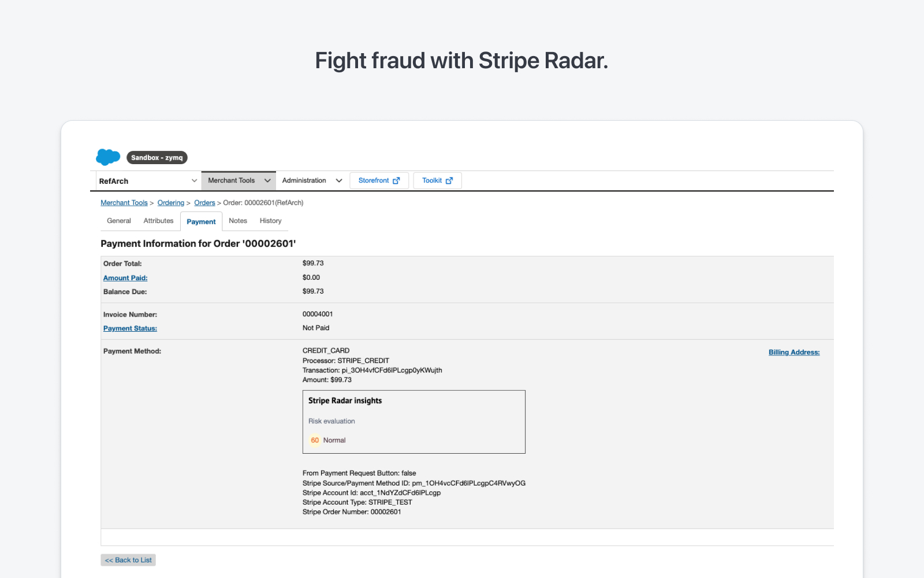
Task: Open the Amount Paid link
Action: [x=125, y=277]
